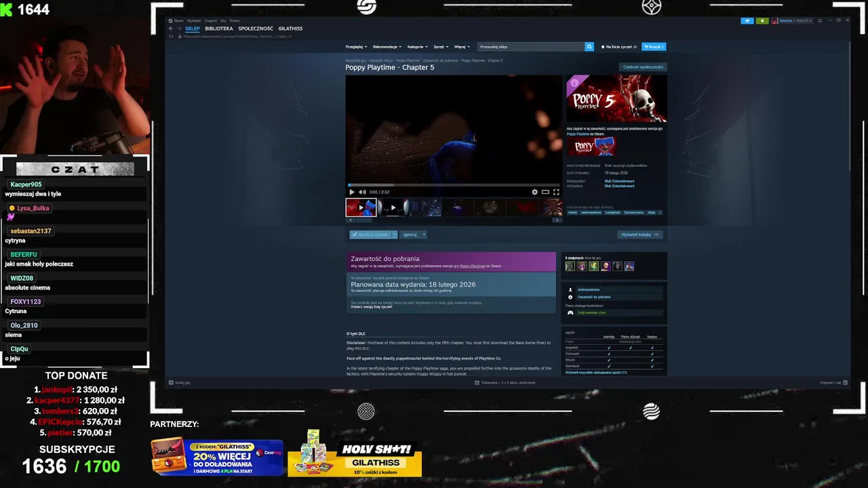868x488 pixels.
Task: Open the Pobieranie downloads status
Action: (x=505, y=382)
